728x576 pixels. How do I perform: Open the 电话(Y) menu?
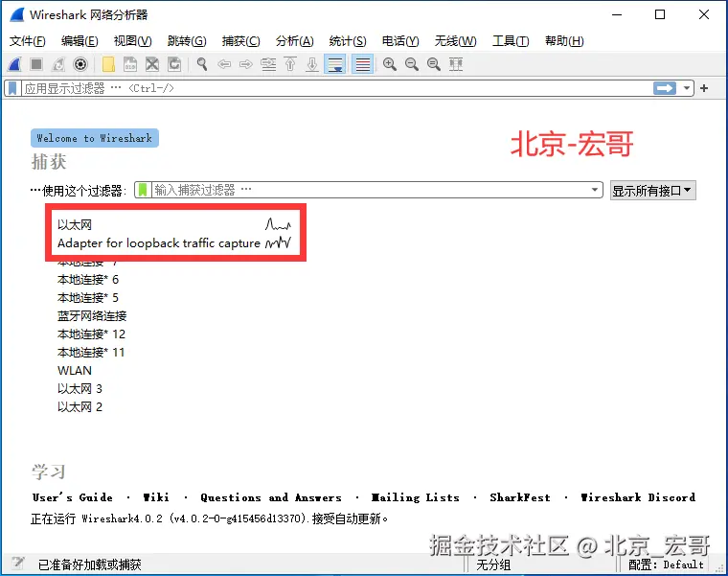coord(400,41)
